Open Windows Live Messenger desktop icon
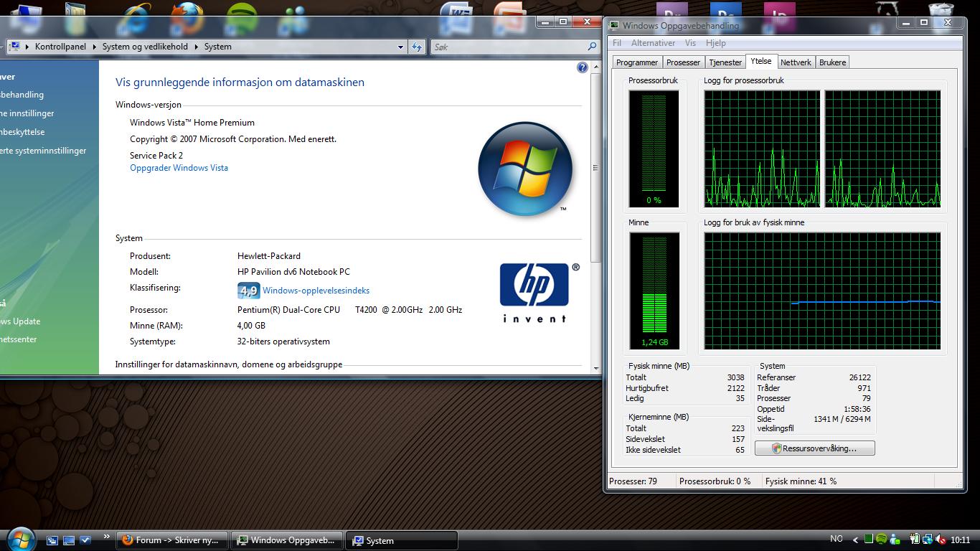This screenshot has width=980, height=551. pyautogui.click(x=293, y=19)
